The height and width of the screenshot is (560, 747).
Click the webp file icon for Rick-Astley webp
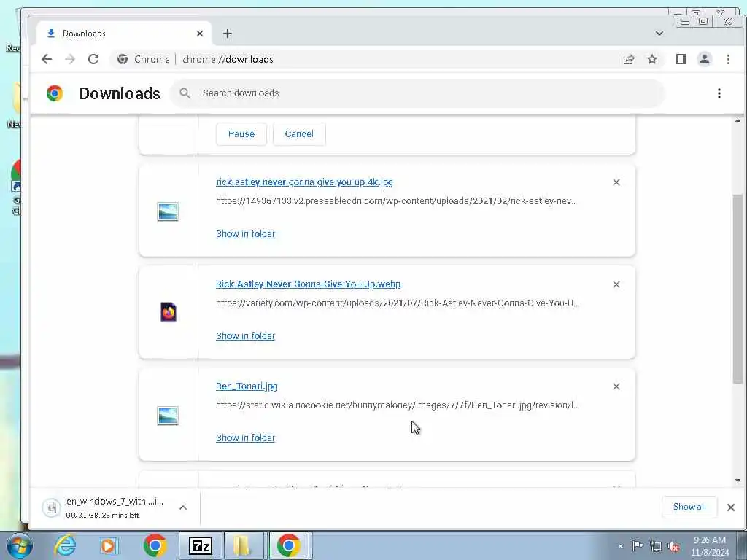[169, 312]
